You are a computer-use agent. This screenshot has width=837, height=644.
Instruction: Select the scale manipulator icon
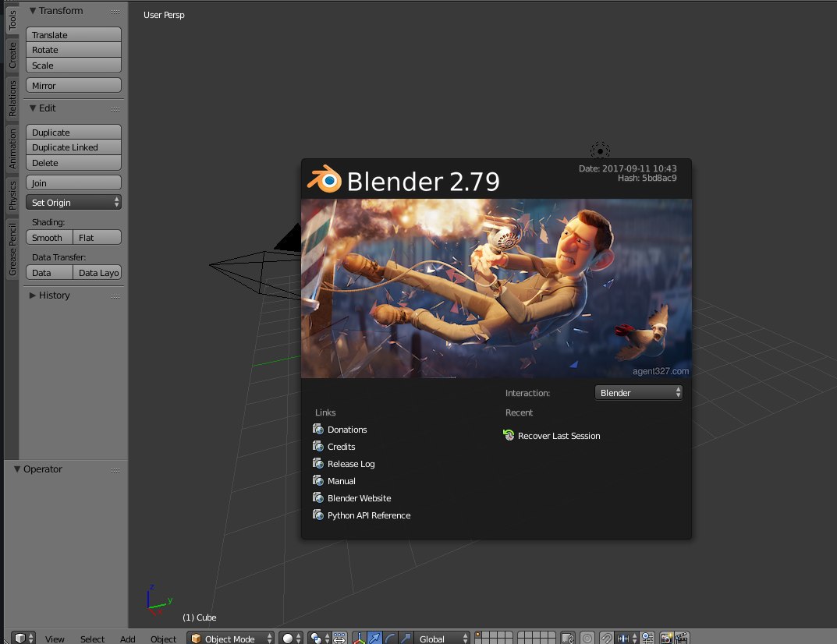pyautogui.click(x=406, y=638)
